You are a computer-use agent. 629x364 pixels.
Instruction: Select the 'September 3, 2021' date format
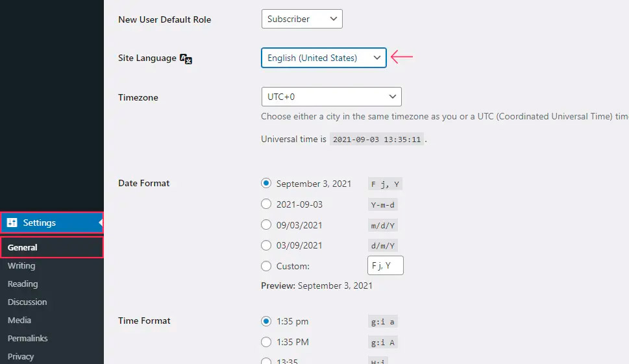(266, 184)
